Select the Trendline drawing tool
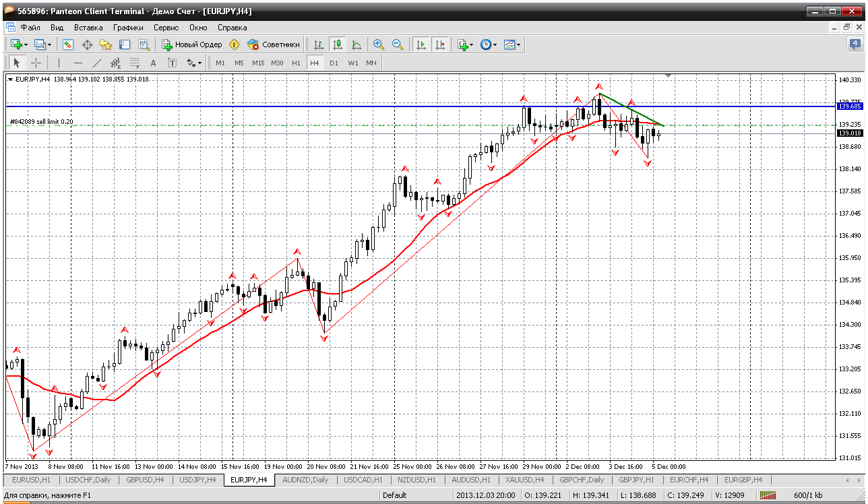868x504 pixels. click(97, 63)
